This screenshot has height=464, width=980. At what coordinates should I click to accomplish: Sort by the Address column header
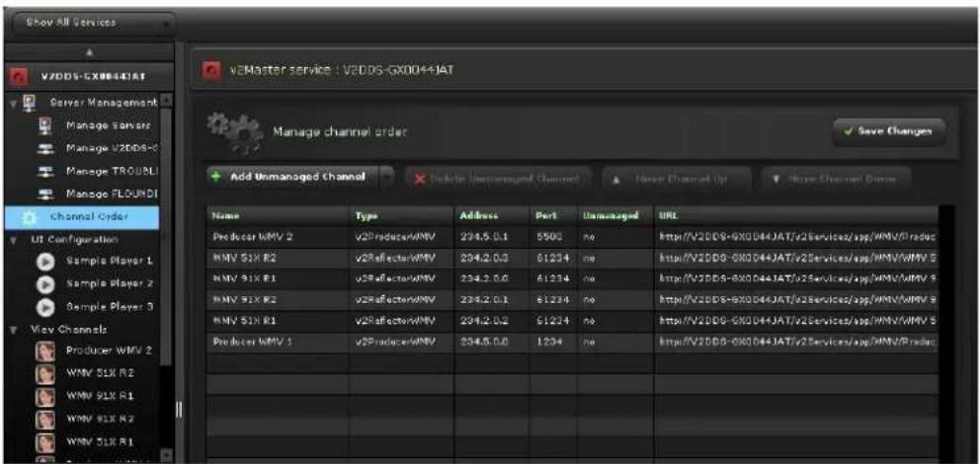(492, 215)
